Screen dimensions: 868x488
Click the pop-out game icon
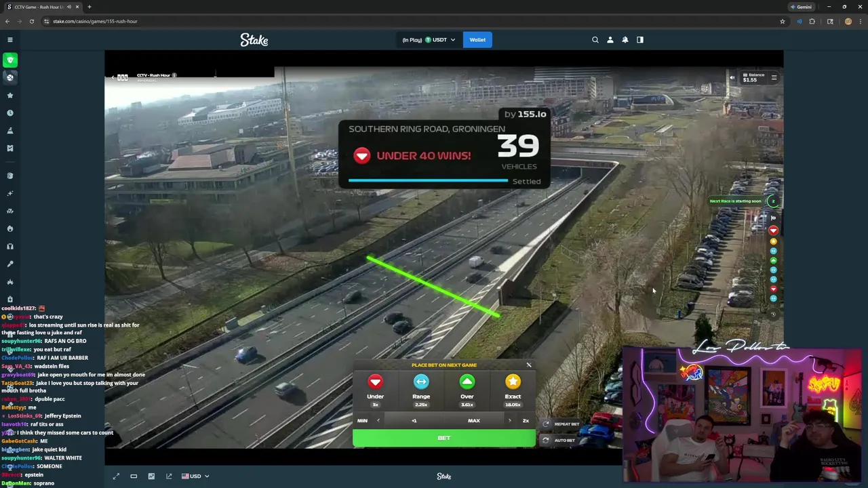coord(169,476)
